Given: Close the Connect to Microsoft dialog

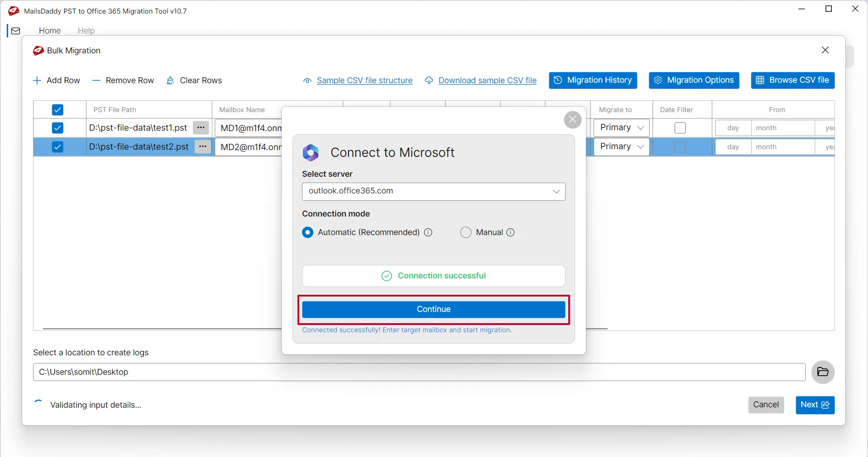Looking at the screenshot, I should [x=572, y=119].
